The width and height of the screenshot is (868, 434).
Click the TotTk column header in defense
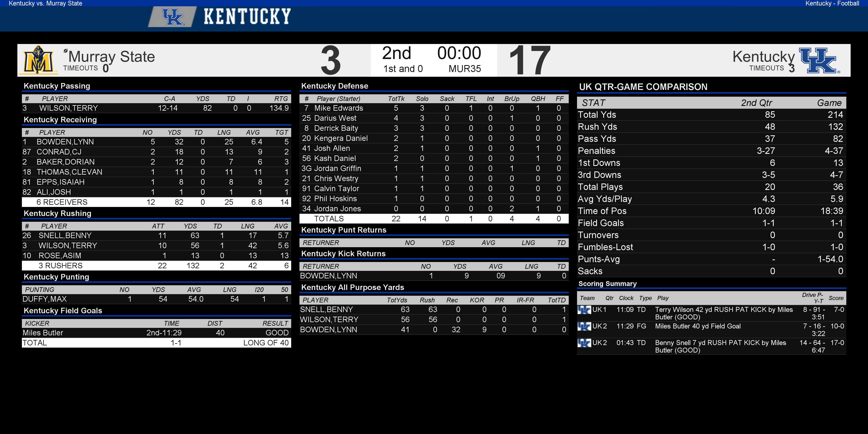[396, 99]
